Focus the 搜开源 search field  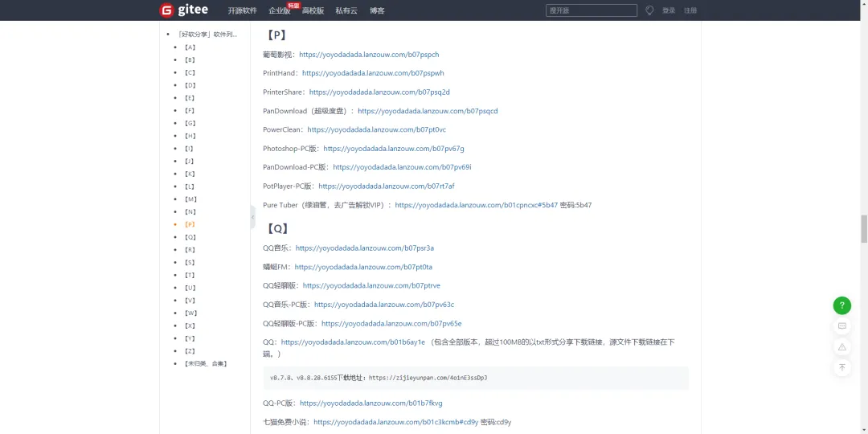click(592, 10)
